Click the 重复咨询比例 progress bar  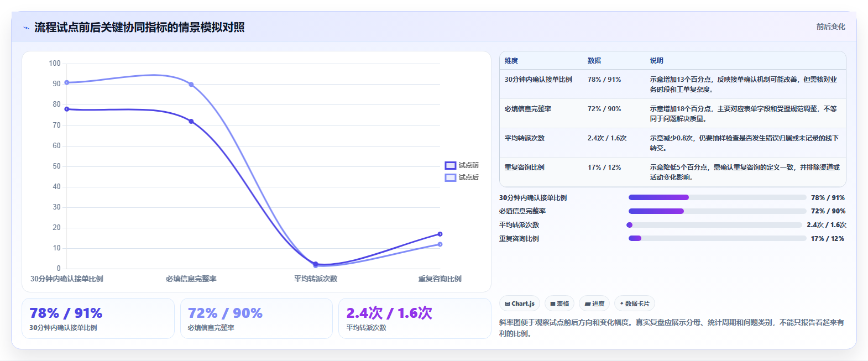tap(718, 239)
